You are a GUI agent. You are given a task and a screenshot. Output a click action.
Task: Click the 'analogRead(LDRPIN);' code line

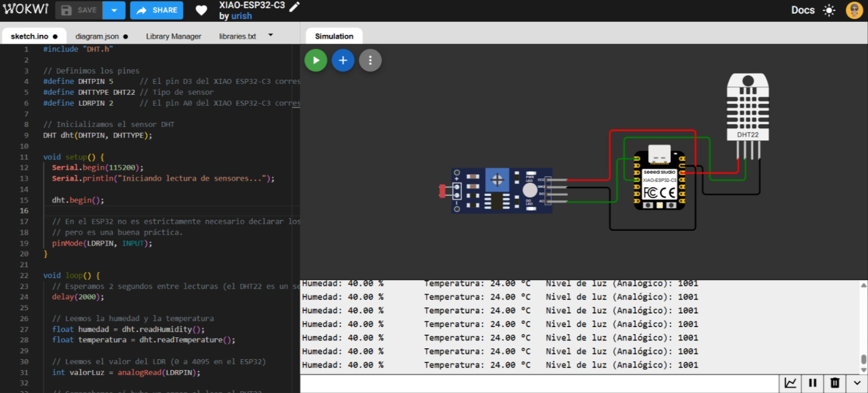click(126, 372)
